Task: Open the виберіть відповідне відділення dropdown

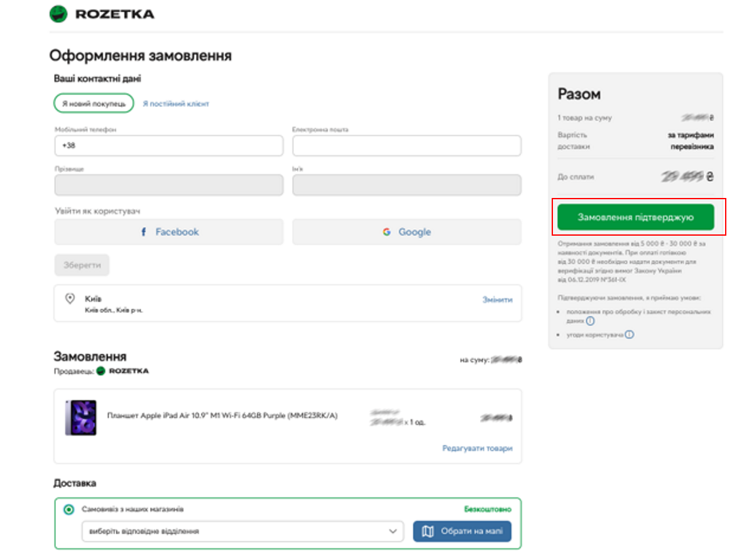Action: click(243, 531)
